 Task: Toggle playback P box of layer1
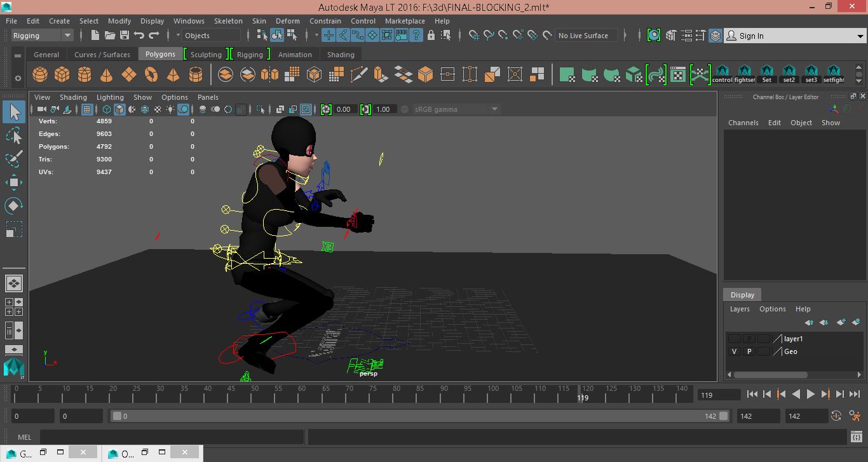(x=749, y=339)
